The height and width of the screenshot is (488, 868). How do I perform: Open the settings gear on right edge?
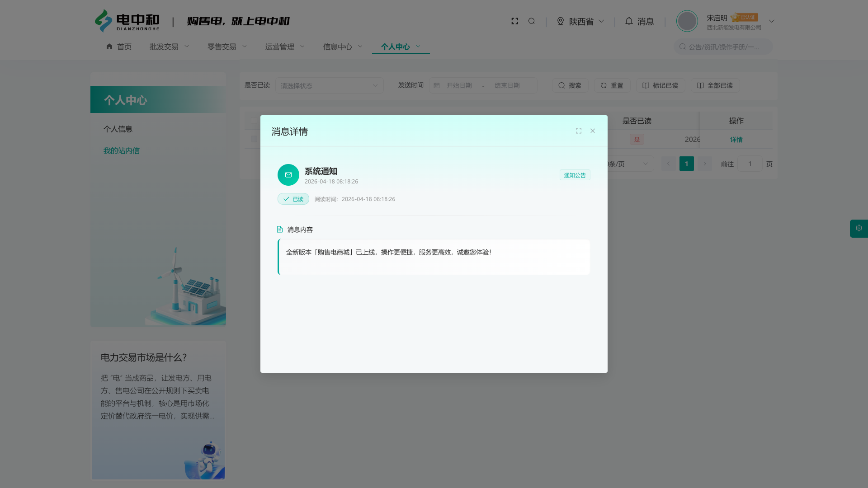859,229
